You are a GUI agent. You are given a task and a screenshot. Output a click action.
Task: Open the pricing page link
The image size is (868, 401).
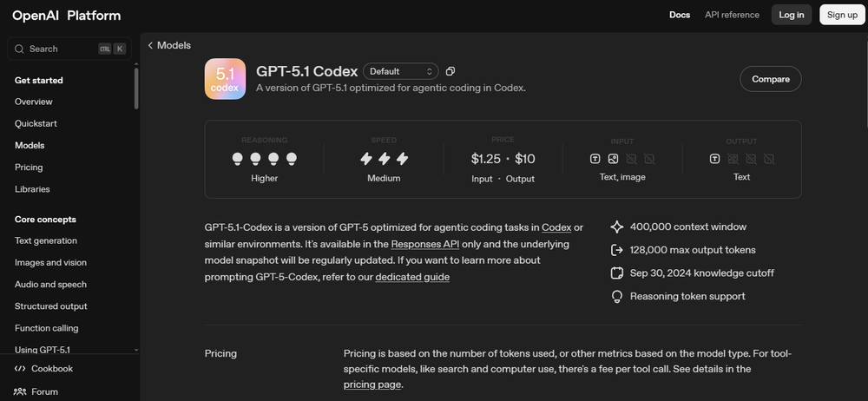(x=372, y=385)
